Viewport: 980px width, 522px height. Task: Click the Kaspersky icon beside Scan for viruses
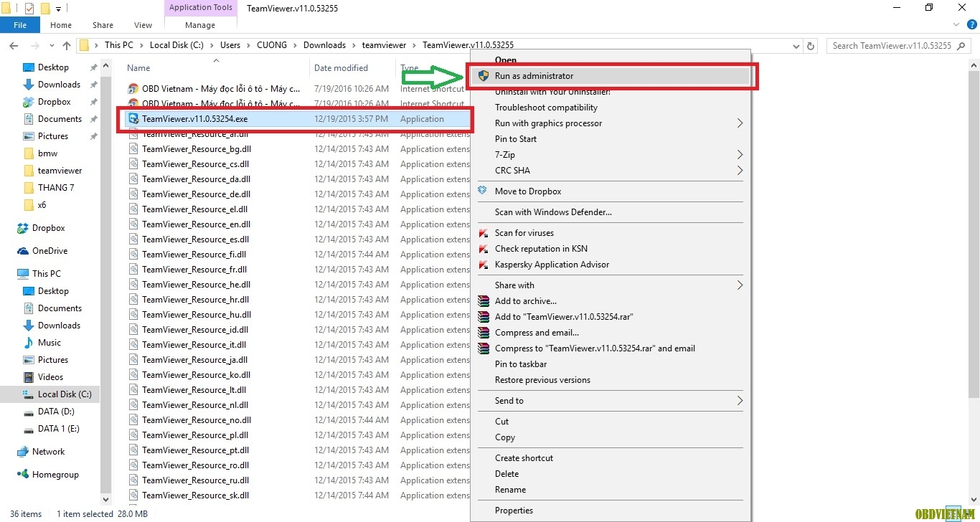click(x=483, y=232)
